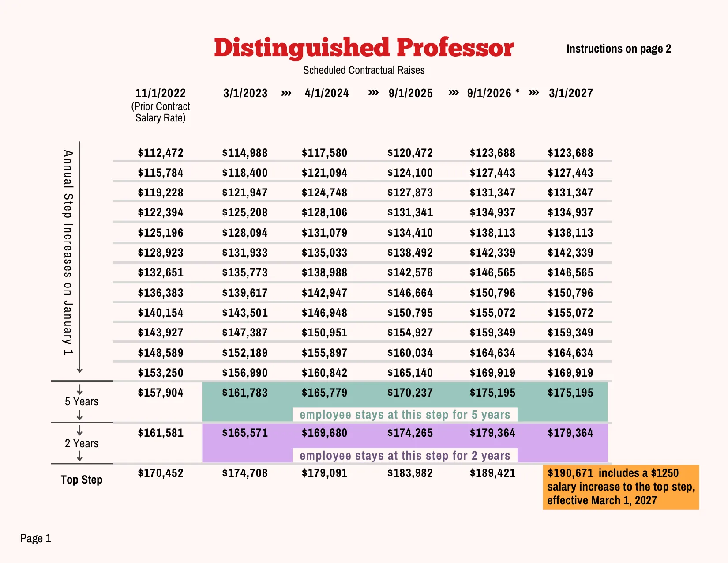This screenshot has width=728, height=563.
Task: Click the chevron arrows after 9/1/2025
Action: [454, 92]
